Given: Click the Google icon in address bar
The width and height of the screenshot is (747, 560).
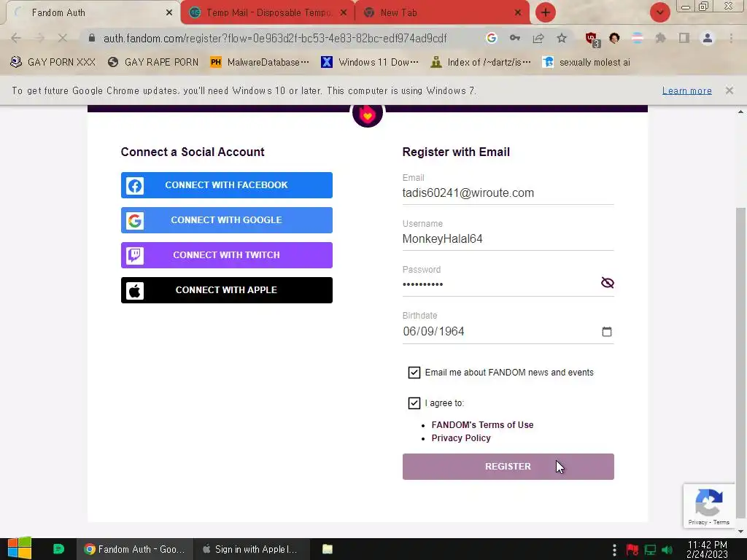Looking at the screenshot, I should (x=492, y=38).
